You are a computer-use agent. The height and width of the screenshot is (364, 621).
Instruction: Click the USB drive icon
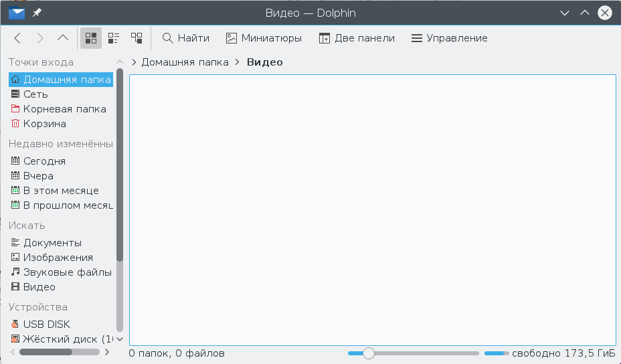[15, 324]
